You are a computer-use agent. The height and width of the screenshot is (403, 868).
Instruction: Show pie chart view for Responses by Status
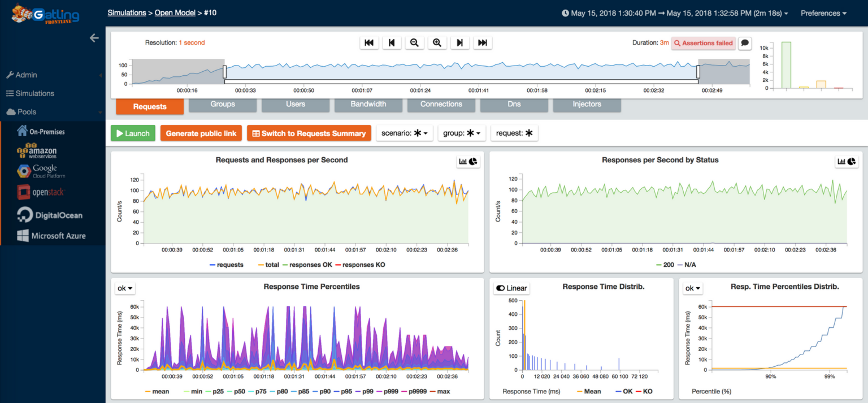tap(851, 161)
